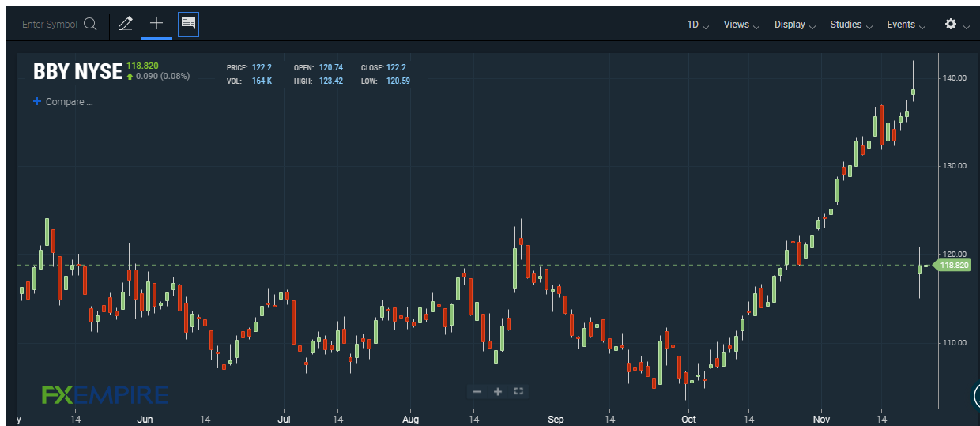Click the VOL 164 K value
This screenshot has width=980, height=426.
click(x=262, y=81)
